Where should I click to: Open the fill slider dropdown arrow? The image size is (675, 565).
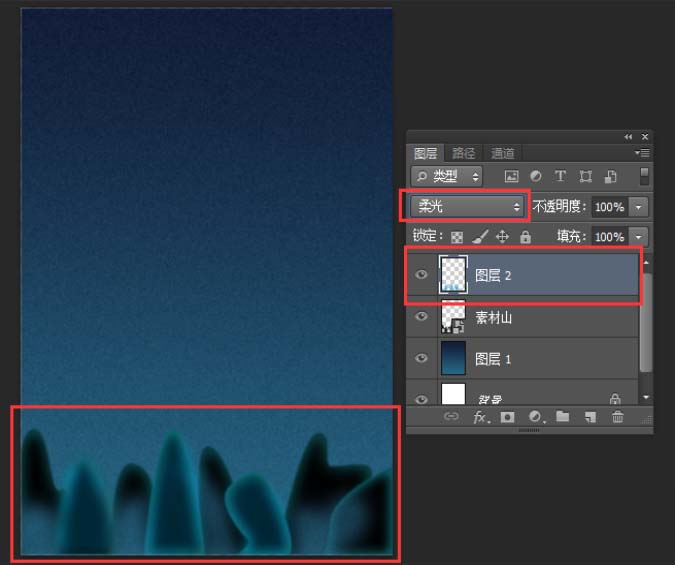pos(638,237)
